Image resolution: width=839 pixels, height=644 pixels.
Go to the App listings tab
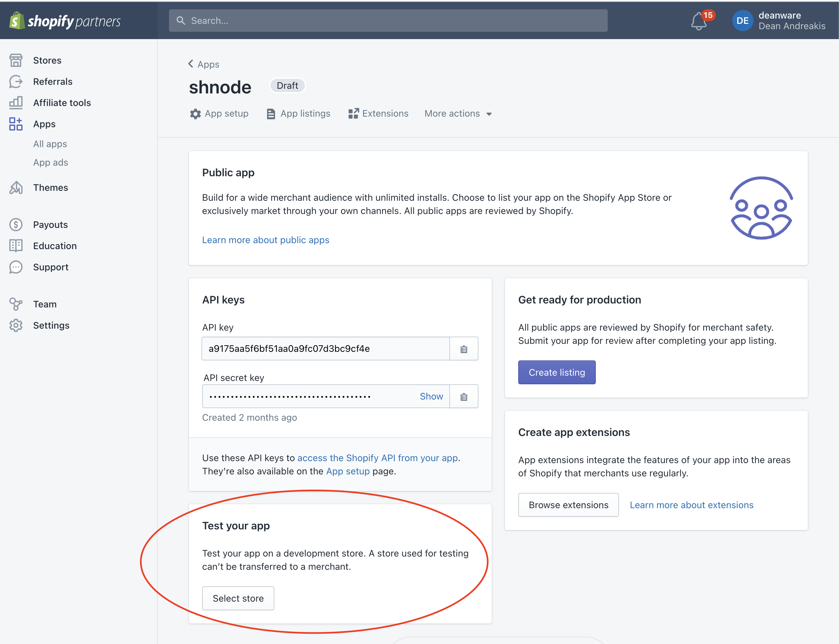point(298,114)
